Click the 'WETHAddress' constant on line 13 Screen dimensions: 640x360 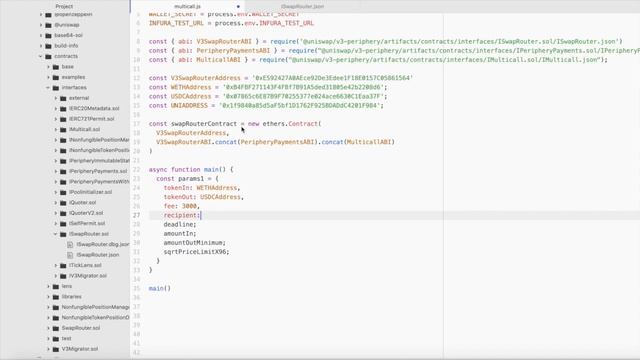[x=191, y=87]
